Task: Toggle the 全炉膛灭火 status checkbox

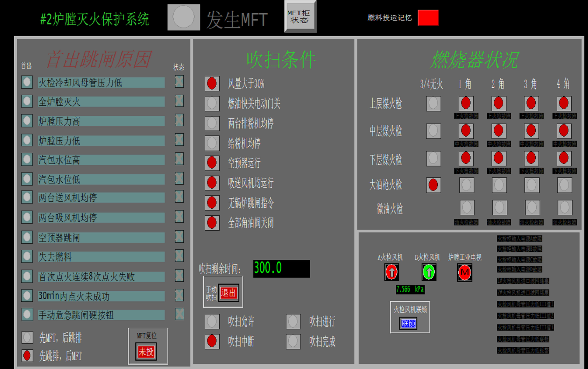Action: (x=179, y=101)
